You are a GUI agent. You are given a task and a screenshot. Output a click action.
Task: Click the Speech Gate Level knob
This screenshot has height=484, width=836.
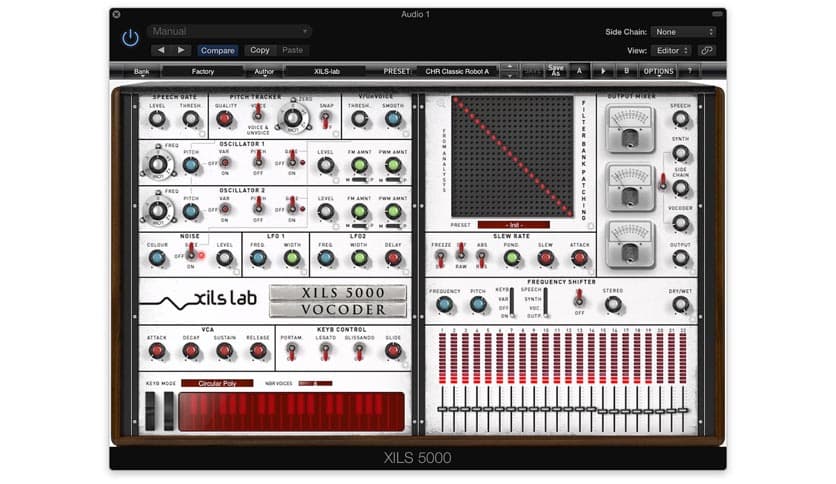point(157,119)
